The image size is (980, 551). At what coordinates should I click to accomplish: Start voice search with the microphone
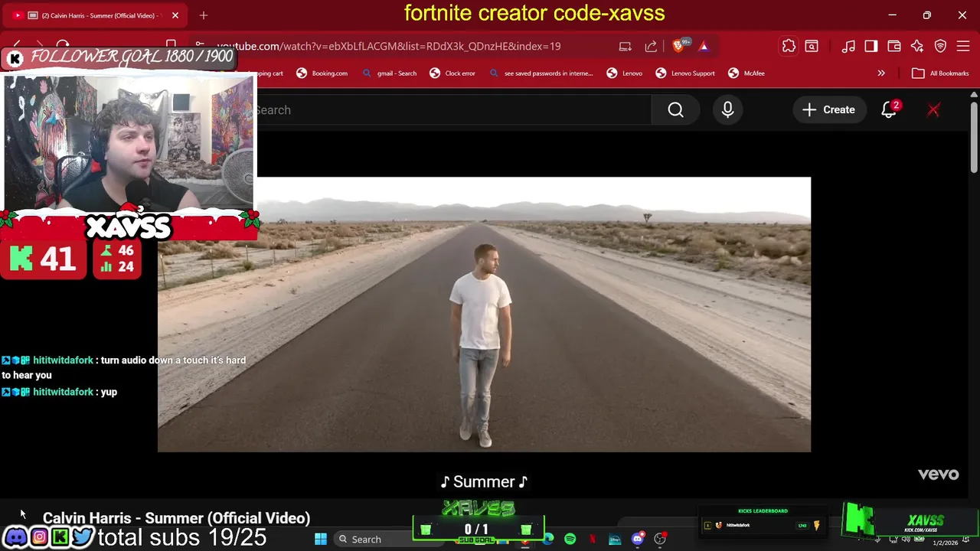point(727,110)
